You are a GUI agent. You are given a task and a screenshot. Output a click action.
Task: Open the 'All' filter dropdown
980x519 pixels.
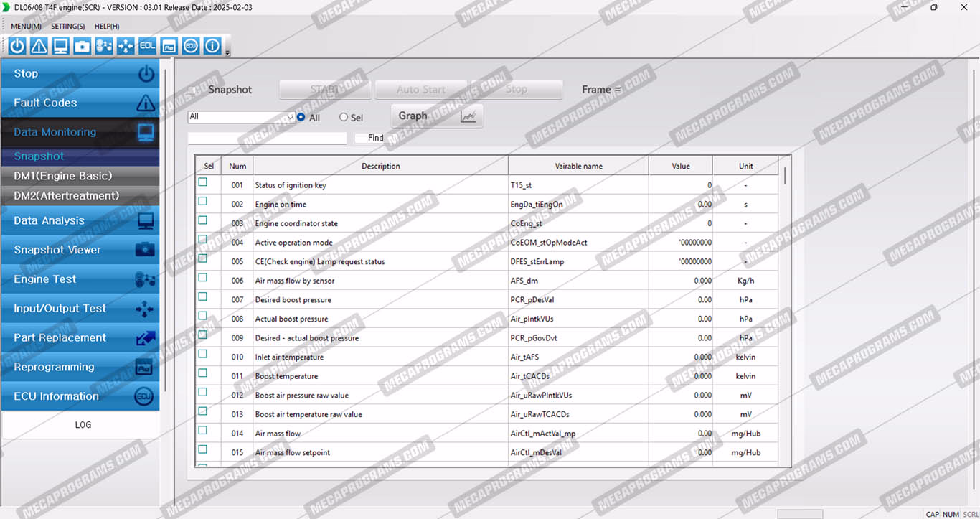coord(242,117)
